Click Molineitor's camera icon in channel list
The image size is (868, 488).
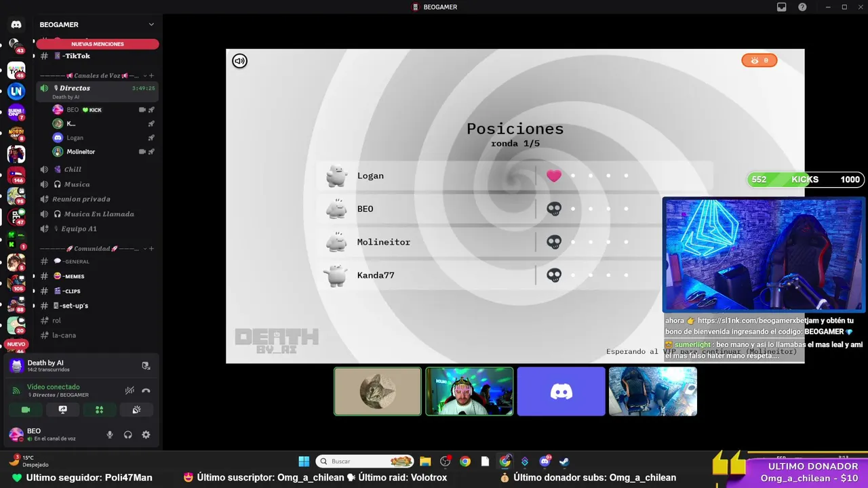tap(142, 152)
